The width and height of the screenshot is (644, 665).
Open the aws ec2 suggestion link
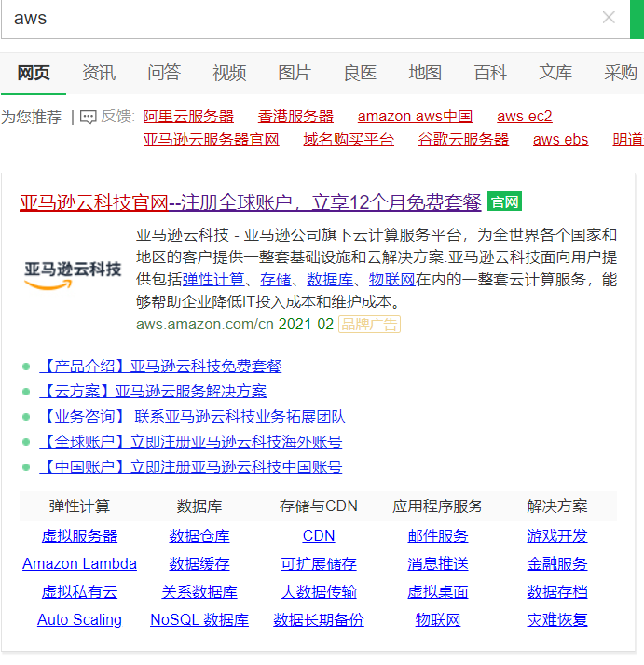pos(525,117)
